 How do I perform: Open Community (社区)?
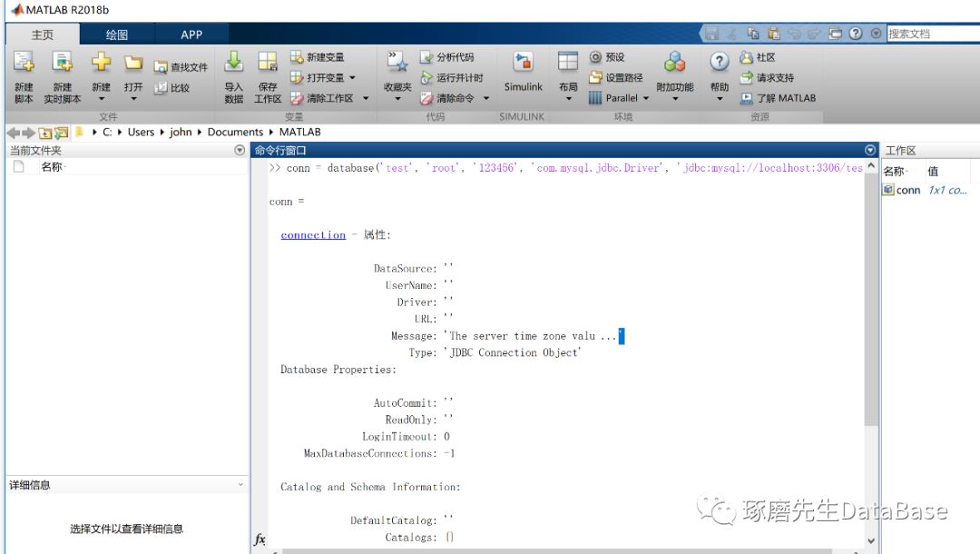(758, 57)
